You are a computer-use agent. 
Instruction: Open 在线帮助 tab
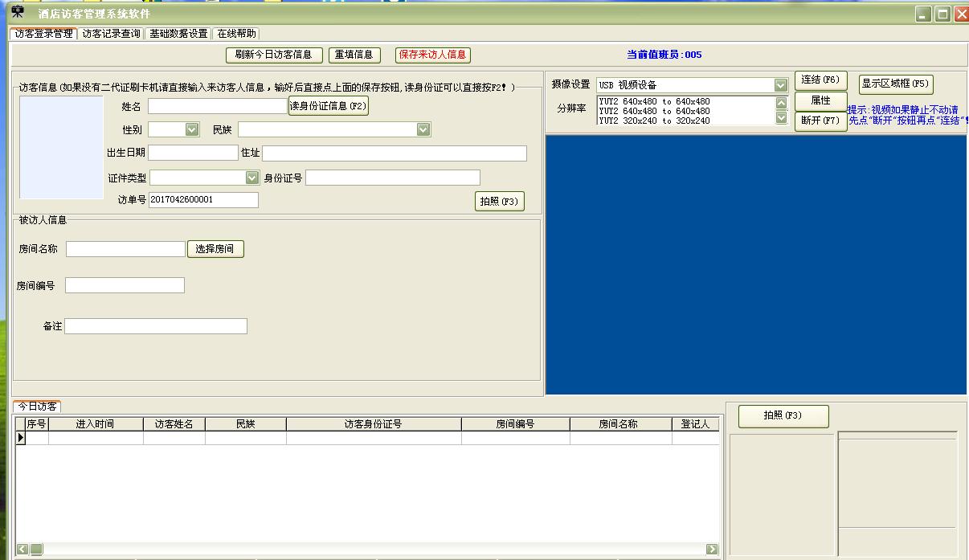237,34
